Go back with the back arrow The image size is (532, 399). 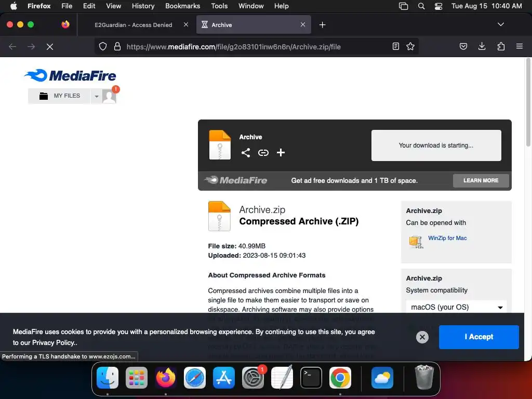[x=12, y=46]
